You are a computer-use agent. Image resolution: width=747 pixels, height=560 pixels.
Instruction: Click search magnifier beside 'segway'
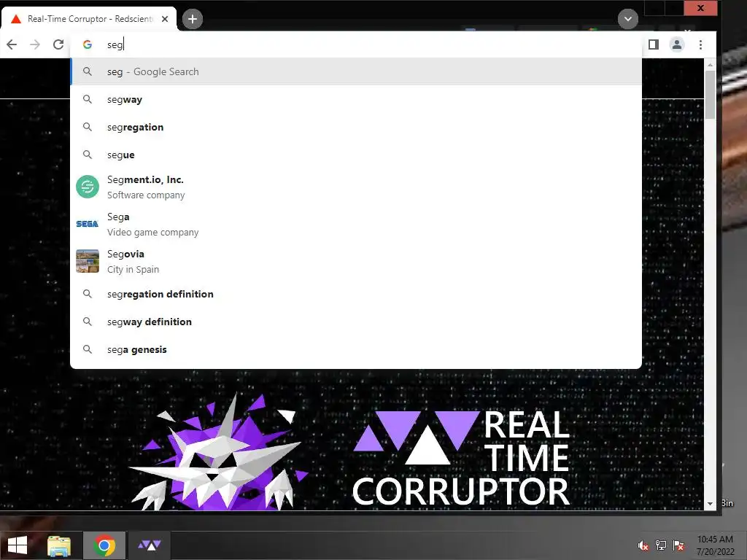point(88,99)
